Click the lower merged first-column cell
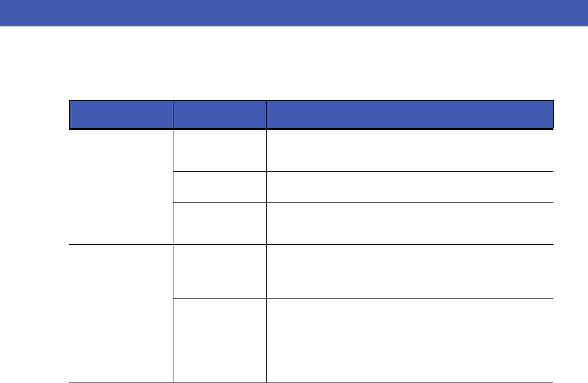This screenshot has width=588, height=383. (121, 313)
